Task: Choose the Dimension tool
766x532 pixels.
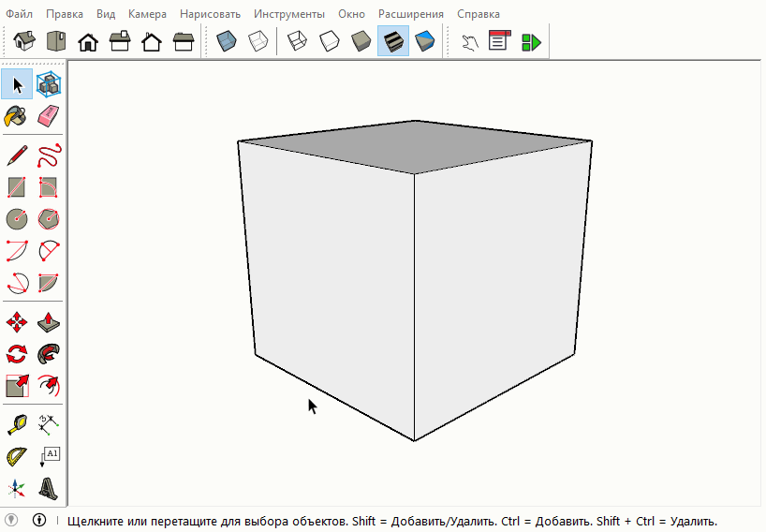Action: pyautogui.click(x=49, y=425)
